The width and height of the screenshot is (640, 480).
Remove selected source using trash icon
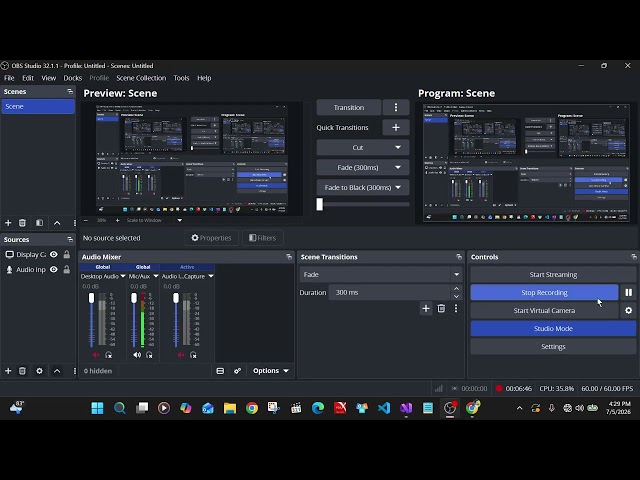pos(22,371)
